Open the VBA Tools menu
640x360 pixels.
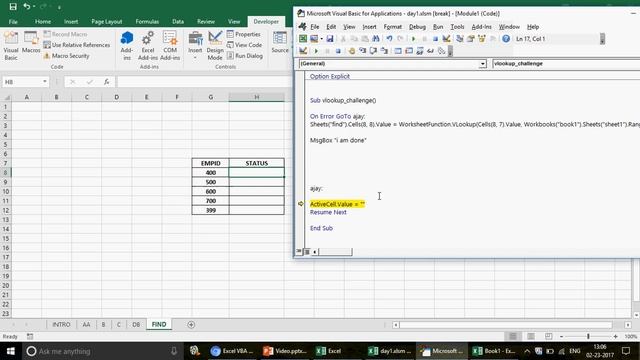pyautogui.click(x=457, y=27)
